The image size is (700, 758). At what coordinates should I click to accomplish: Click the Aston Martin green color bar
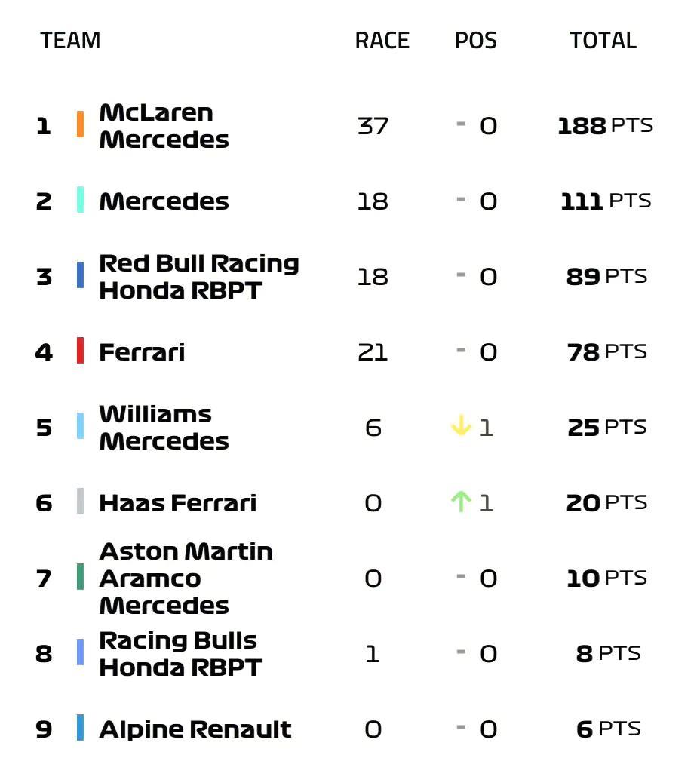[x=80, y=577]
